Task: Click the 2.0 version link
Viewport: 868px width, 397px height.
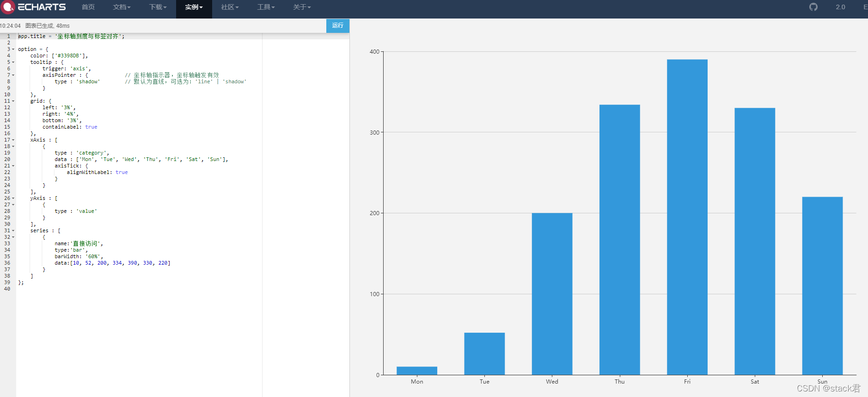Action: pos(840,7)
